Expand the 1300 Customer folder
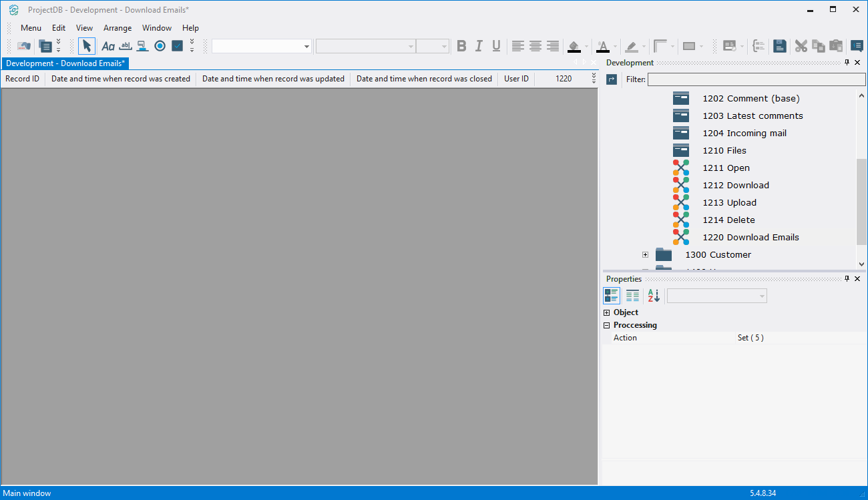The image size is (868, 500). point(645,255)
